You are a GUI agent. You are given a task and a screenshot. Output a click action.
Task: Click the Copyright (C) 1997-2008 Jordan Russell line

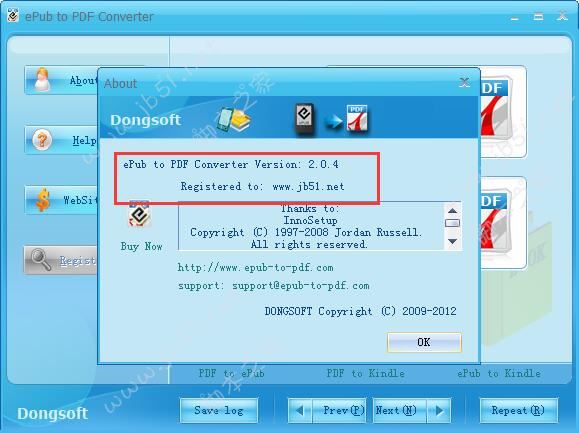[x=306, y=232]
